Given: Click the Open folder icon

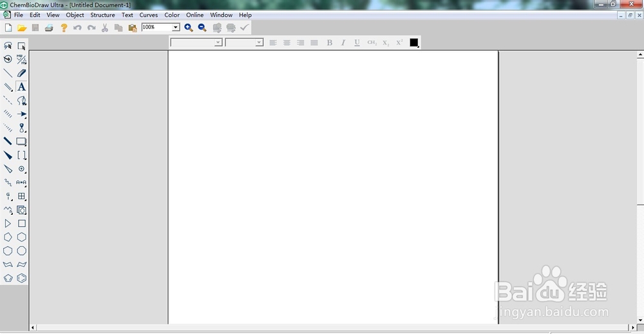Looking at the screenshot, I should pyautogui.click(x=22, y=28).
